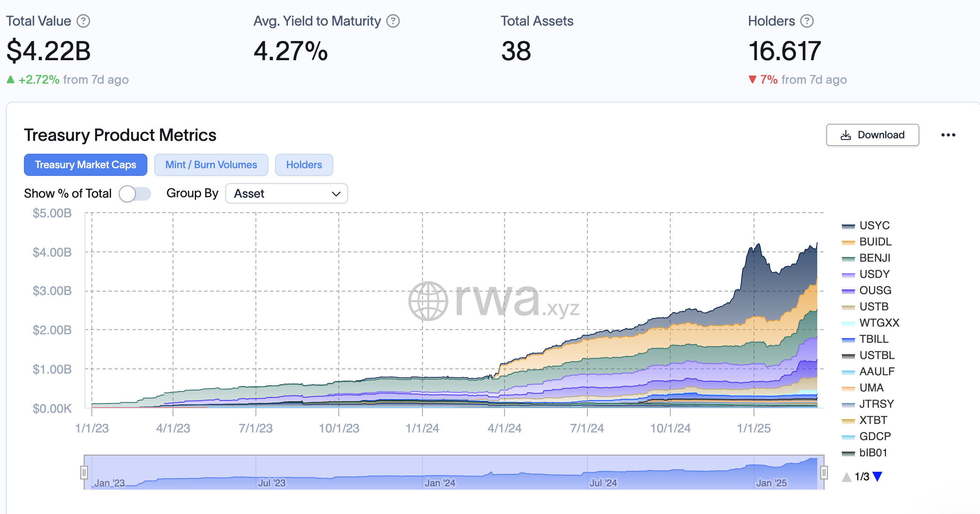This screenshot has width=980, height=514.
Task: Click the Total Value help icon
Action: 83,21
